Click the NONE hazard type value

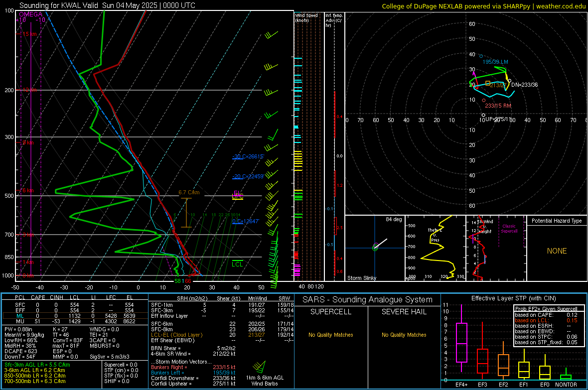tap(557, 251)
